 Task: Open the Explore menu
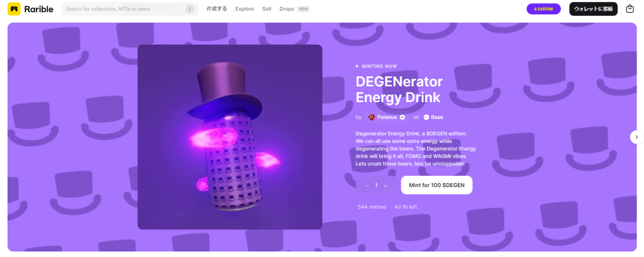[245, 9]
